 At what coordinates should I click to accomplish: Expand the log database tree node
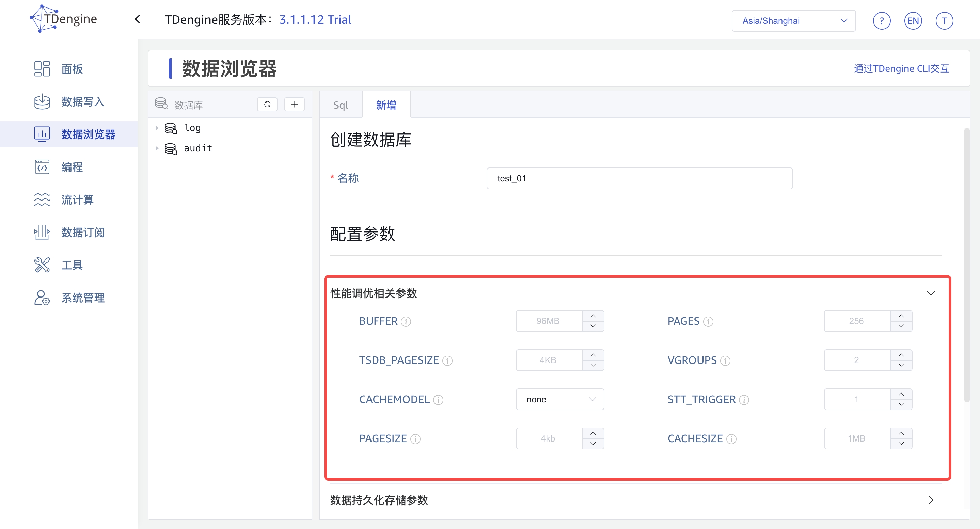pos(157,128)
